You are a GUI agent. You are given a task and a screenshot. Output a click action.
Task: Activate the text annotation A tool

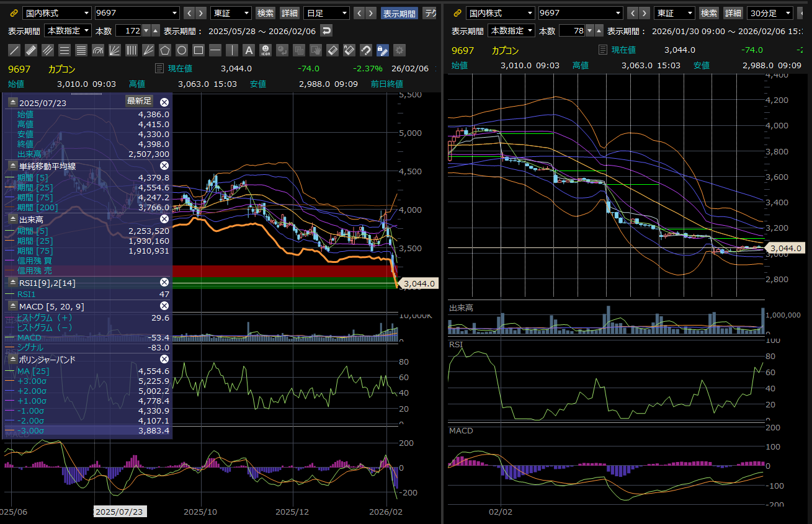(249, 50)
